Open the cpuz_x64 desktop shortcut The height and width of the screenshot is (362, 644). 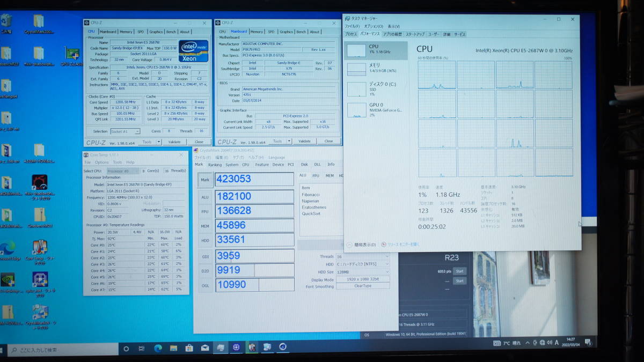point(40,283)
